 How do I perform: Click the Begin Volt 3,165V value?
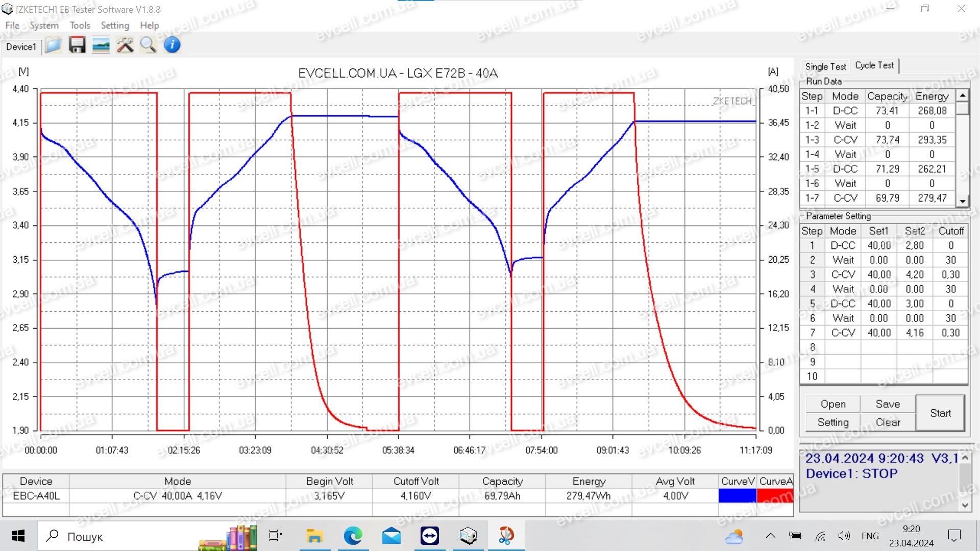[329, 495]
